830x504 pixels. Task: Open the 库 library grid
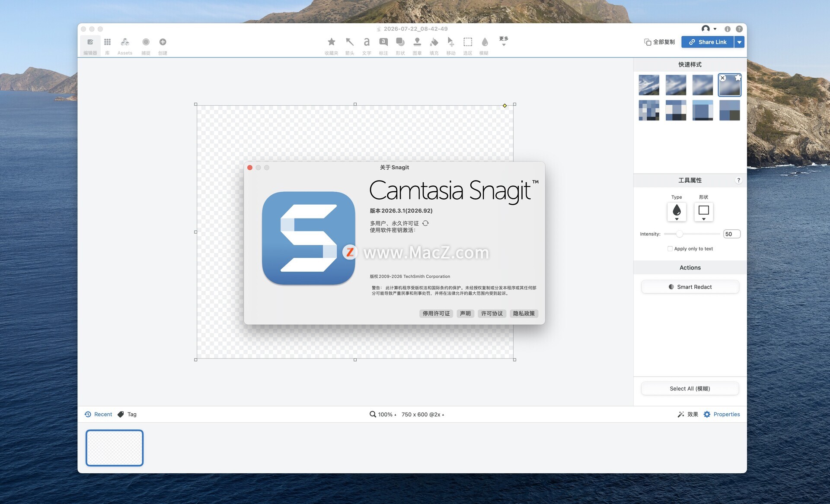[107, 46]
